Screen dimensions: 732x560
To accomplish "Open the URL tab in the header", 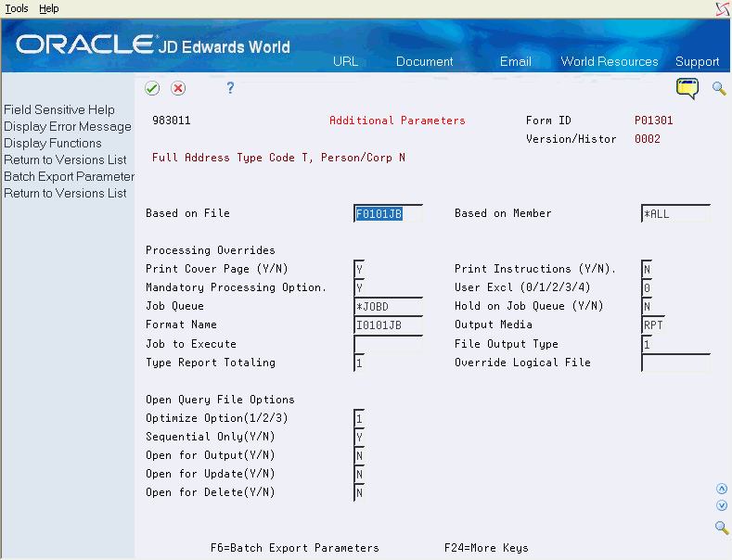I will tap(345, 61).
